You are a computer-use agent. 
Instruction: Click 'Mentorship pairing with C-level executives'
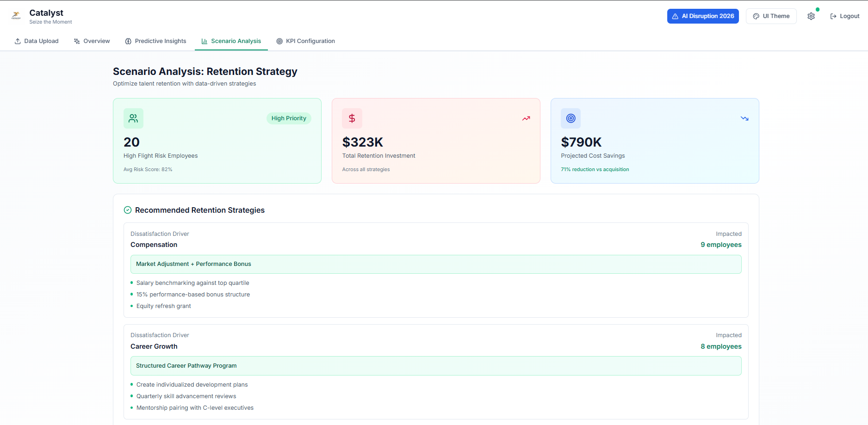(x=195, y=408)
